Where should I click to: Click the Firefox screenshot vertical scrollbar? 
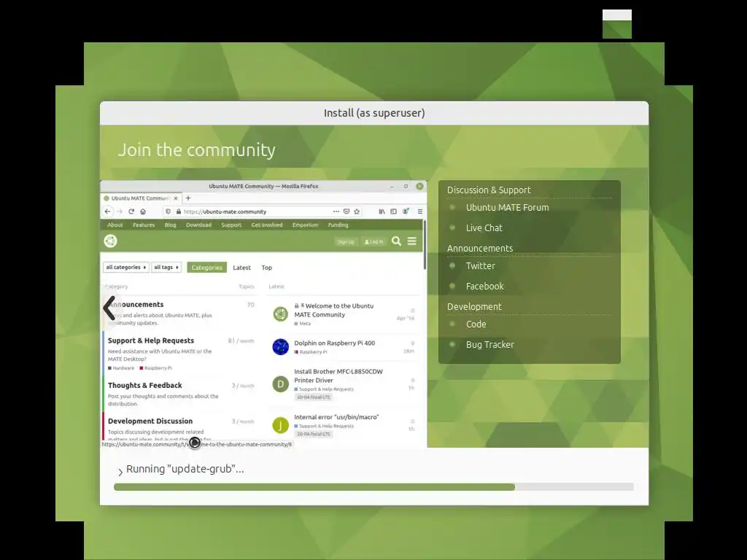pyautogui.click(x=424, y=245)
